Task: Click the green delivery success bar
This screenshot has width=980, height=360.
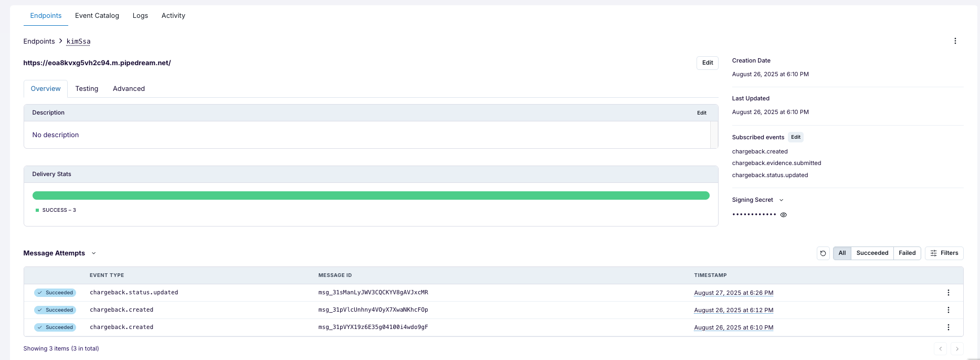Action: 371,196
